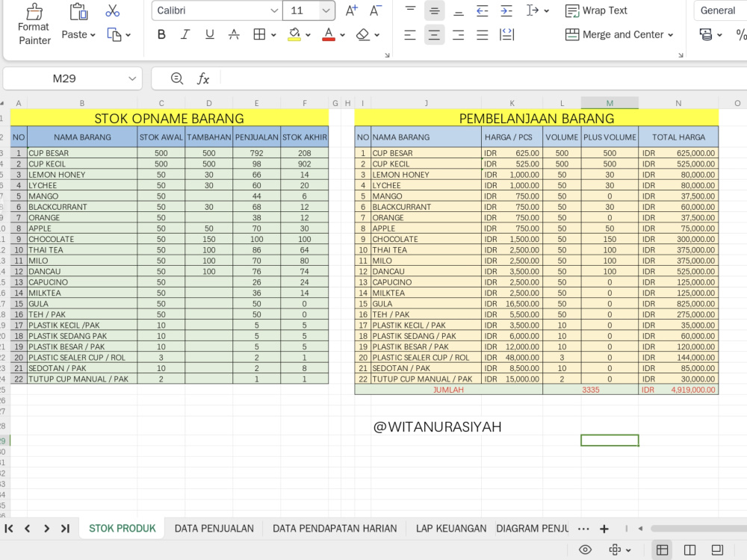Toggle the reading mode crosshair icon
The image size is (747, 560).
[615, 550]
